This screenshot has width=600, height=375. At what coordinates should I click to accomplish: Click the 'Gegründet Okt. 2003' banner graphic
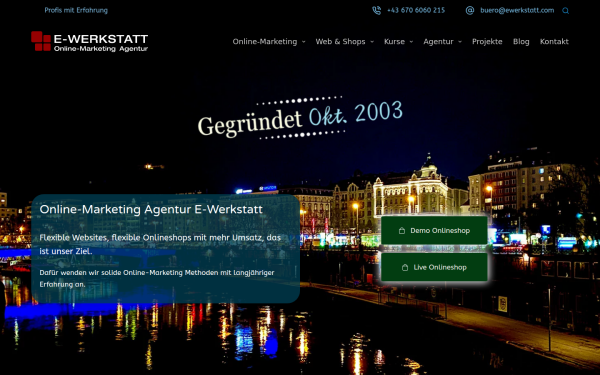coord(300,118)
